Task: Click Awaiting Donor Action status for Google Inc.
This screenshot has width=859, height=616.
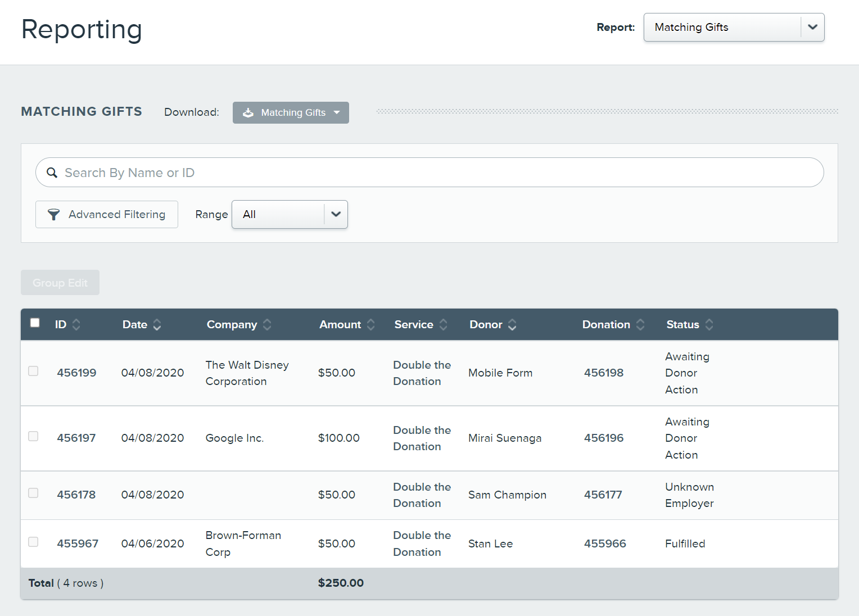Action: 687,438
